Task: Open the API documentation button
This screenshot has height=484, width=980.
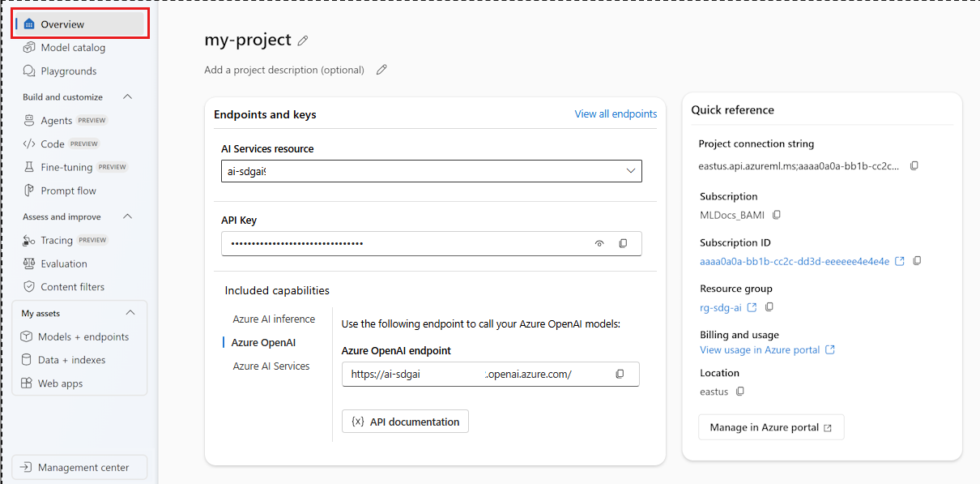Action: (405, 422)
